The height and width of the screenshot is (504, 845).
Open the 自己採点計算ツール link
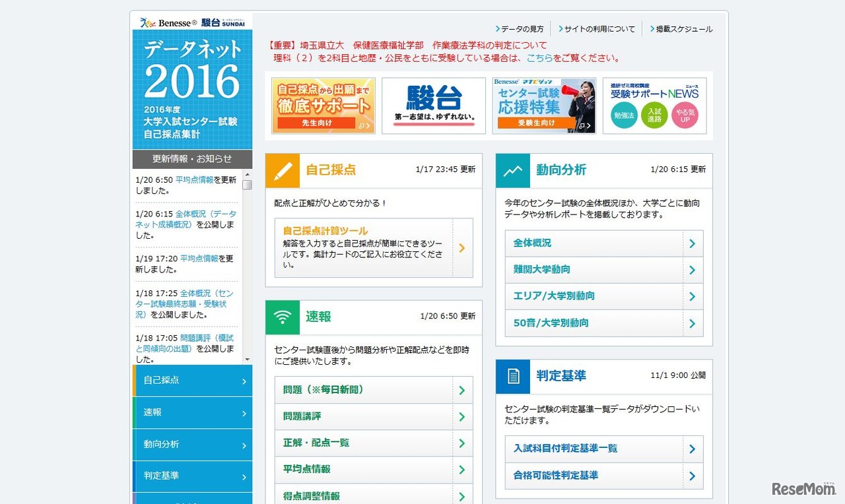point(325,231)
